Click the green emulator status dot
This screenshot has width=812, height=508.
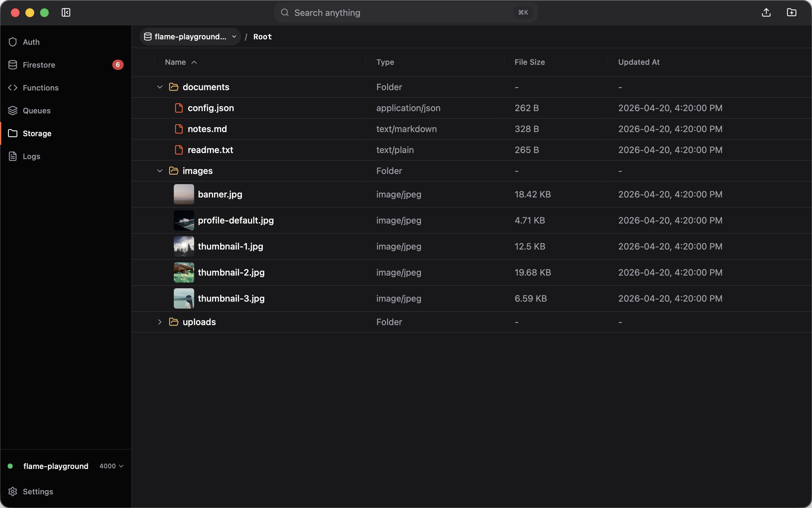pyautogui.click(x=10, y=466)
